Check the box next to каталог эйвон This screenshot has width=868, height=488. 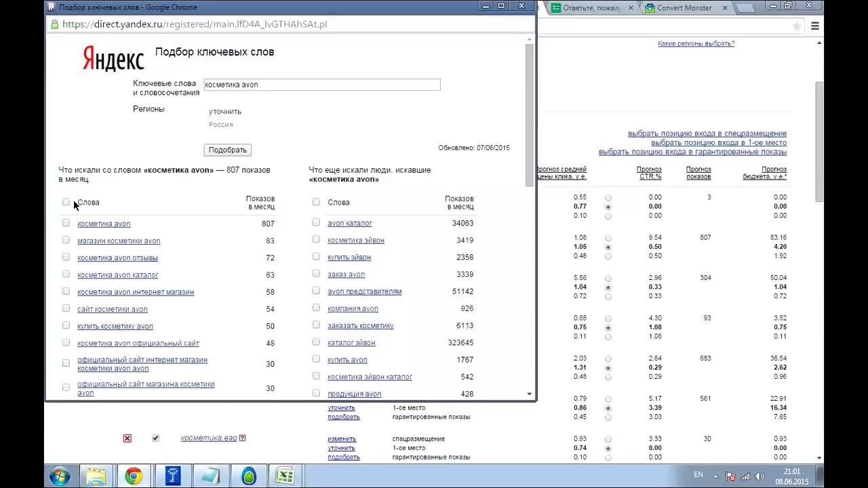click(316, 342)
